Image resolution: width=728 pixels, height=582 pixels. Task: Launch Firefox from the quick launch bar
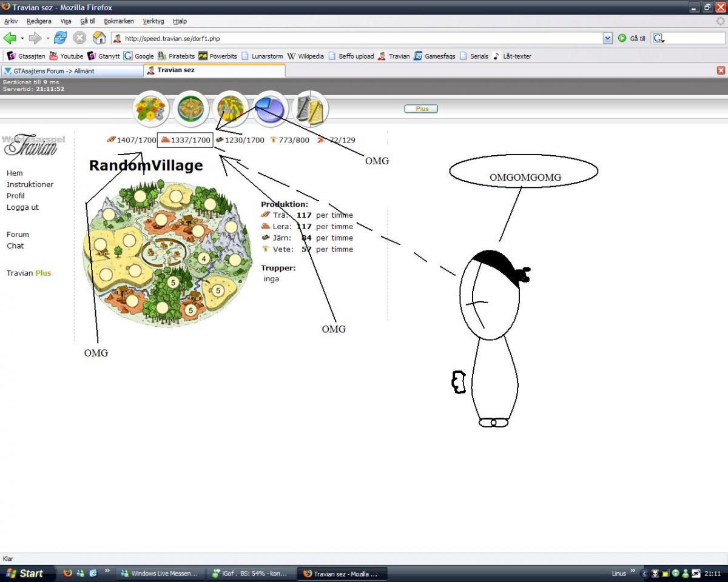67,573
